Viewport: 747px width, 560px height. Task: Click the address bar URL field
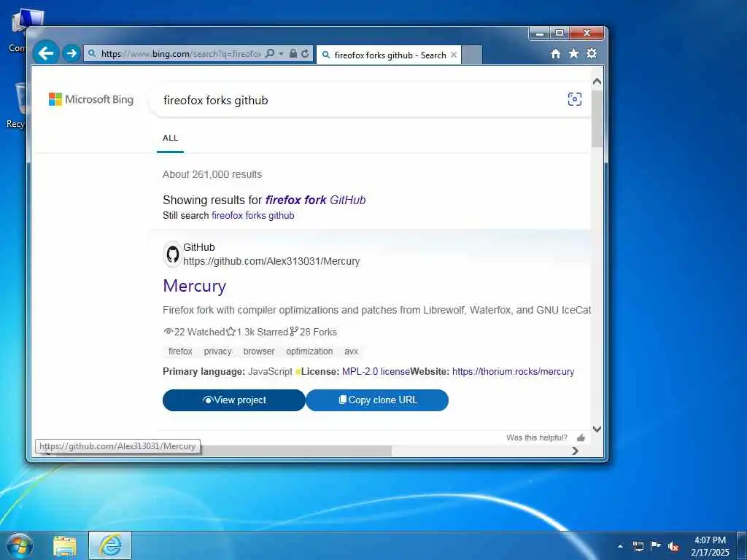[181, 54]
